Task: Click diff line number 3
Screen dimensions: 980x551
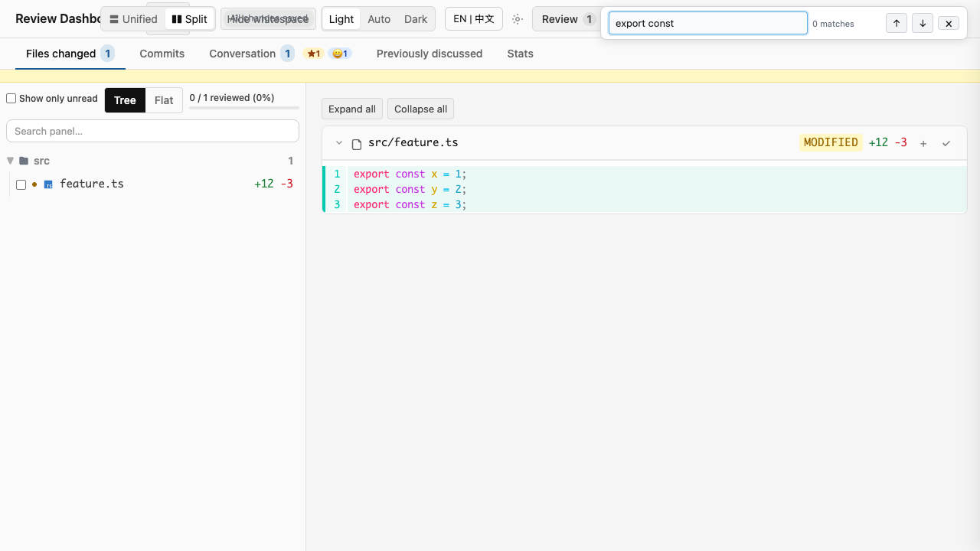Action: [337, 204]
